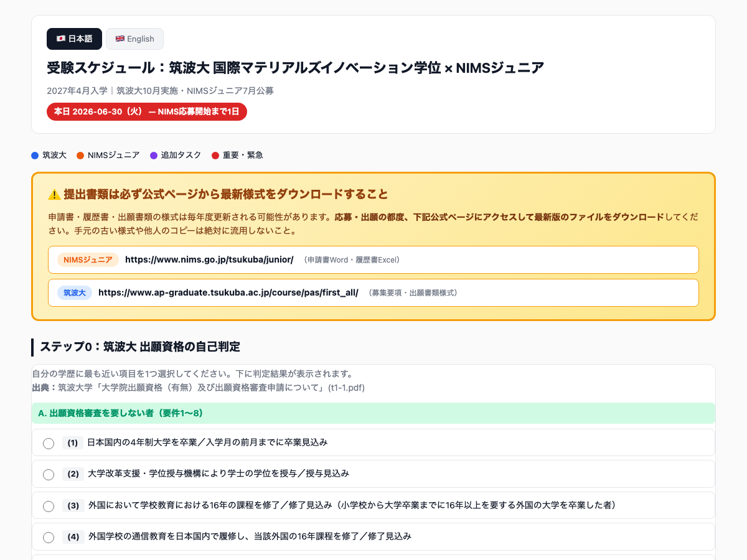
Task: Switch language to English
Action: coord(134,39)
